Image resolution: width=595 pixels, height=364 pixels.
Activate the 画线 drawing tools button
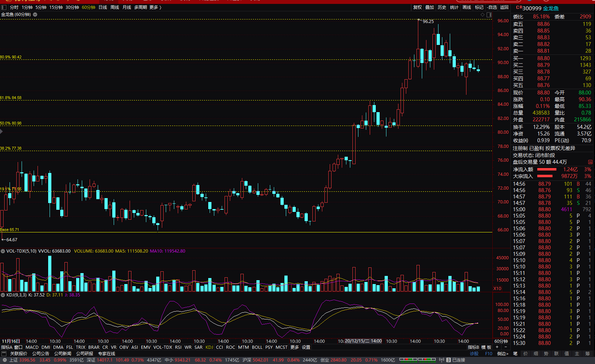(x=467, y=7)
